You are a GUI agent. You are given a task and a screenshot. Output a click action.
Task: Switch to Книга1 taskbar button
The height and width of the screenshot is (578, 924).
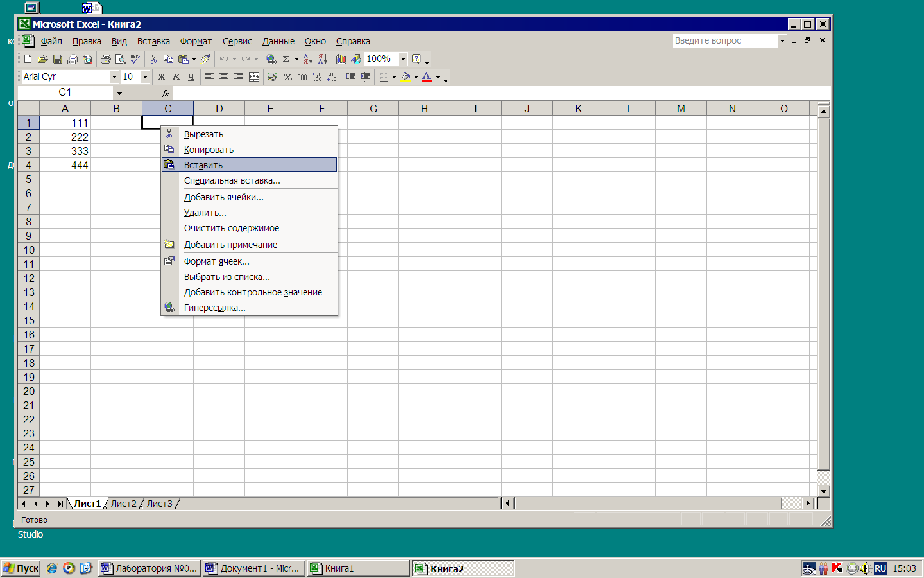point(358,568)
